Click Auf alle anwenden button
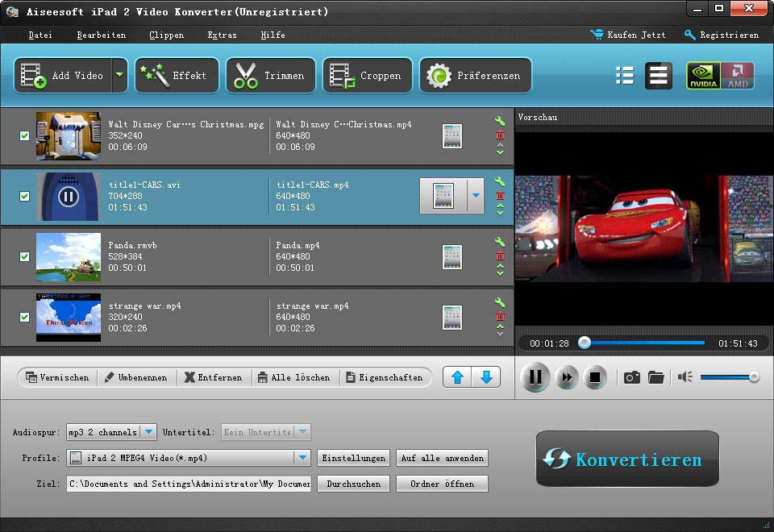This screenshot has height=532, width=774. coord(443,458)
